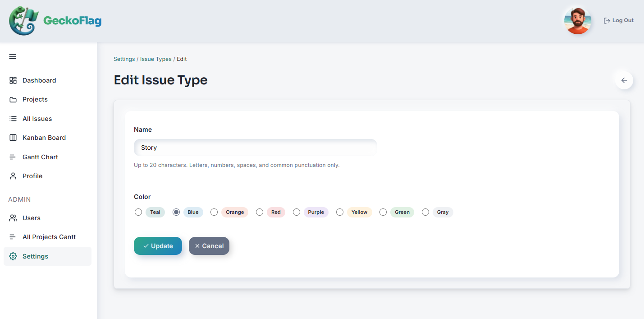Select the Purple color radio button

(x=297, y=212)
